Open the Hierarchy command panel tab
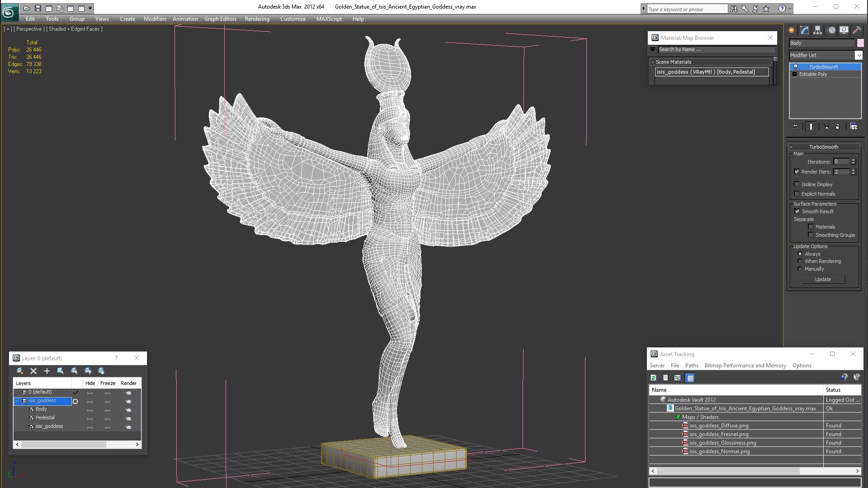Image resolution: width=868 pixels, height=488 pixels. tap(817, 30)
